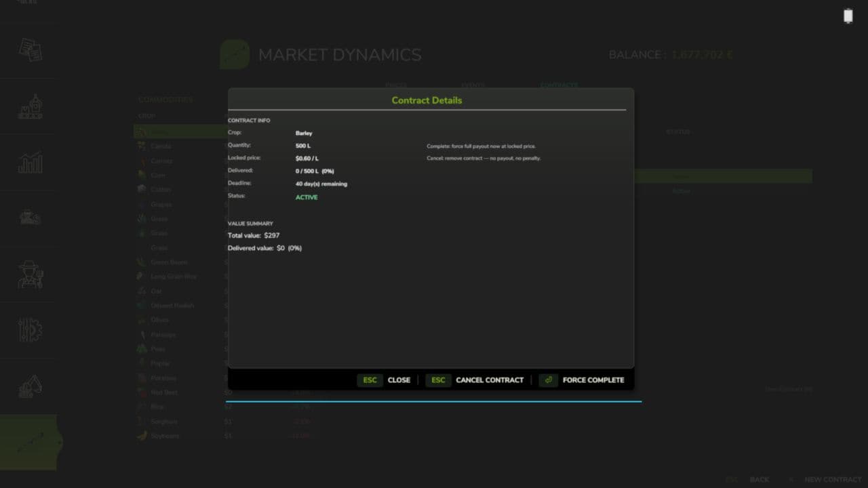This screenshot has height=488, width=868.
Task: Open the contracts papers icon in sidebar
Action: pos(28,51)
